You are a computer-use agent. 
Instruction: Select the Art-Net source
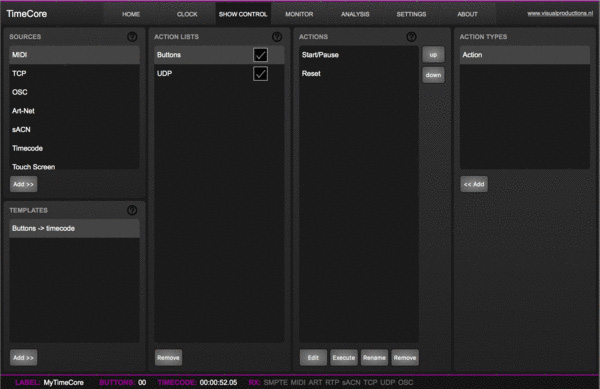coord(74,111)
